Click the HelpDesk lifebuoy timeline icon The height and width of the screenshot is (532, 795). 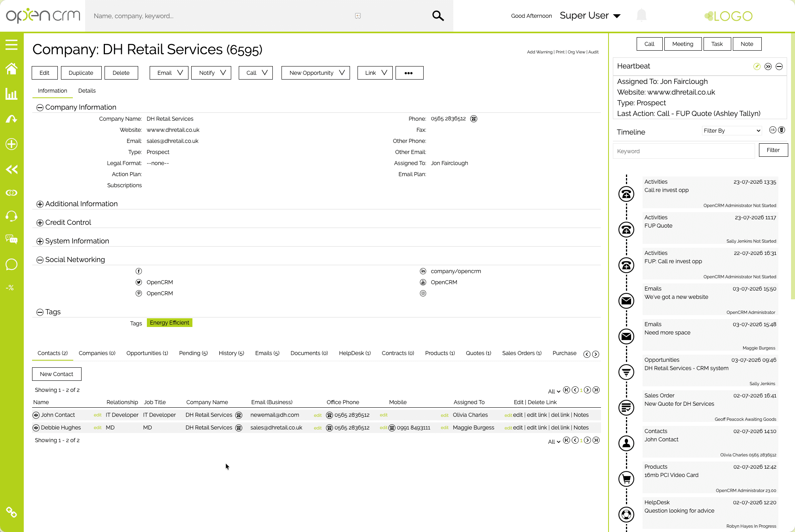click(626, 515)
